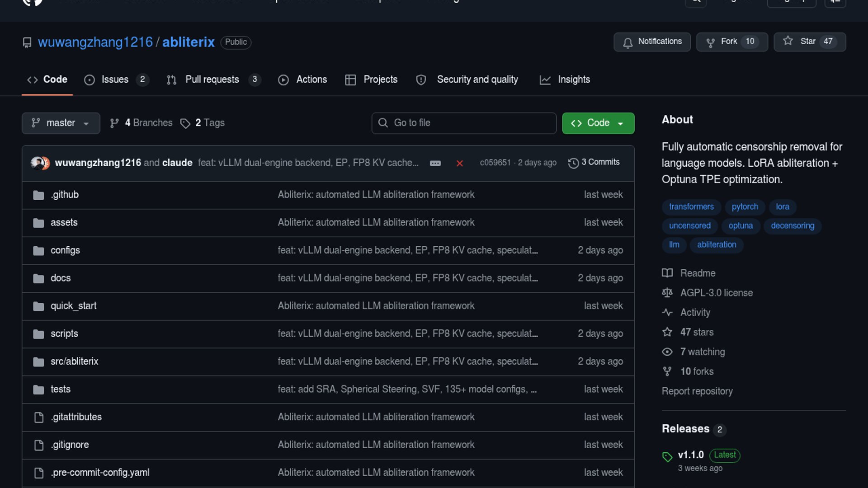View the 4 Branches link
The height and width of the screenshot is (488, 868).
click(148, 123)
